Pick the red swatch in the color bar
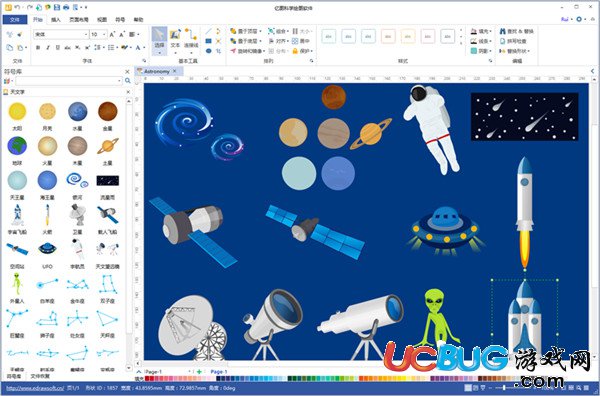Image resolution: width=600 pixels, height=396 pixels. click(147, 379)
